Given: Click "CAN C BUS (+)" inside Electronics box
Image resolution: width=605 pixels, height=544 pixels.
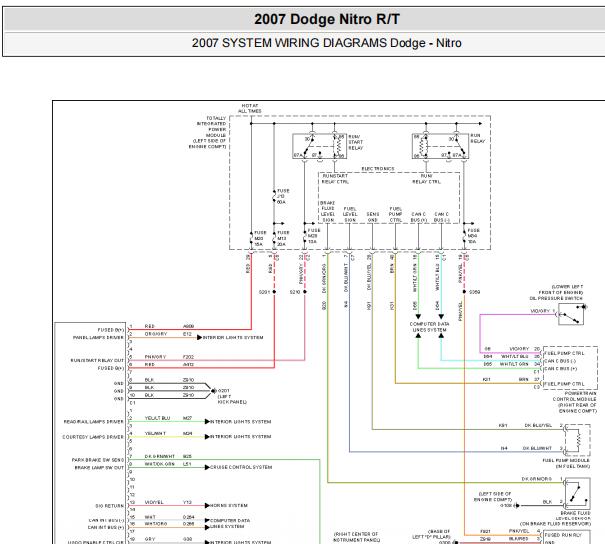Looking at the screenshot, I should [x=419, y=217].
